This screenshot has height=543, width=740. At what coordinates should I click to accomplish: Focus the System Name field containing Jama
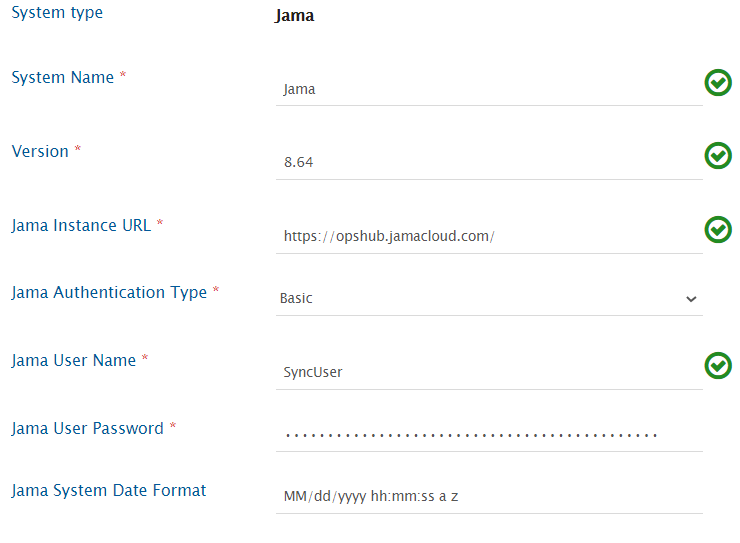489,89
